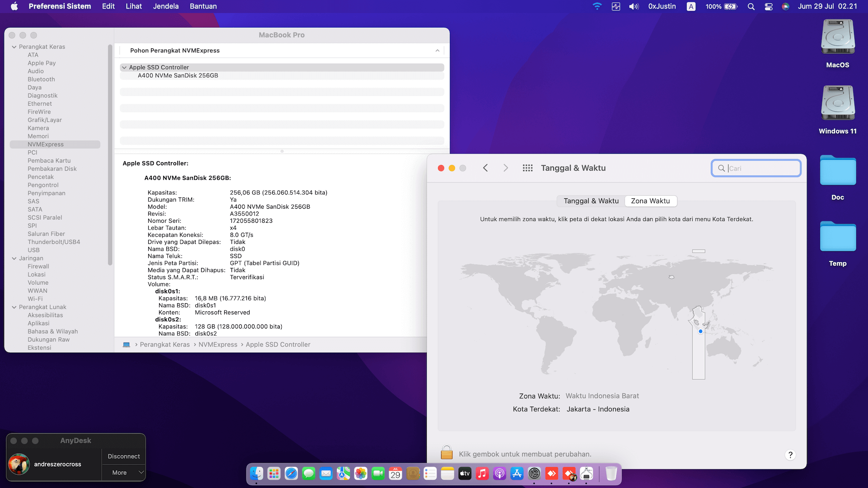This screenshot has height=488, width=868.
Task: Open the Apple menu
Action: (x=14, y=6)
